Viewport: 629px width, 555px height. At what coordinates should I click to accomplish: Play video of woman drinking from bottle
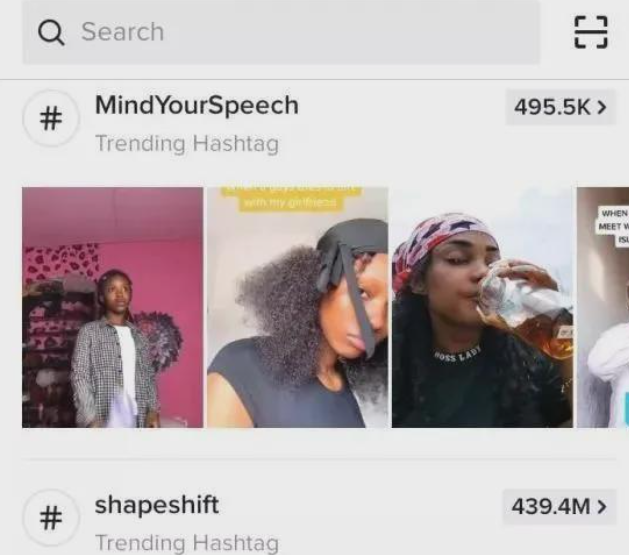pos(482,307)
